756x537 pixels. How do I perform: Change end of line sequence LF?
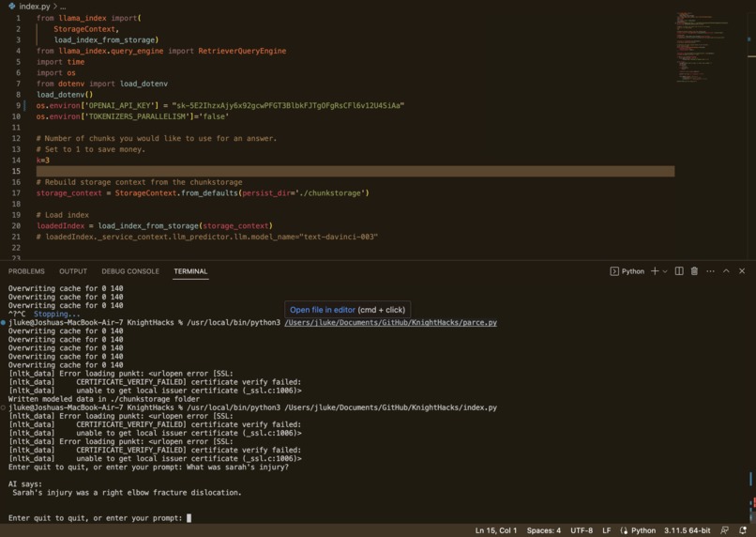607,530
